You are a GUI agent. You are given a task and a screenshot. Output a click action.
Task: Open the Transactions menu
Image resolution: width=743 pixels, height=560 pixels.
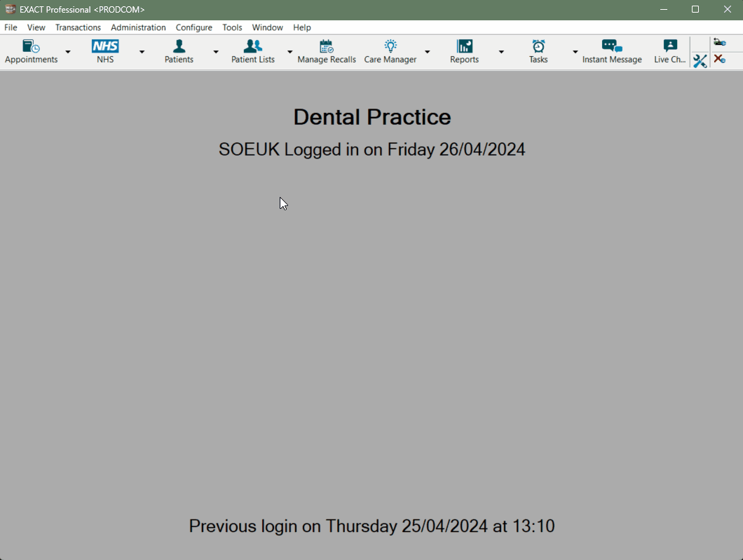pos(78,27)
